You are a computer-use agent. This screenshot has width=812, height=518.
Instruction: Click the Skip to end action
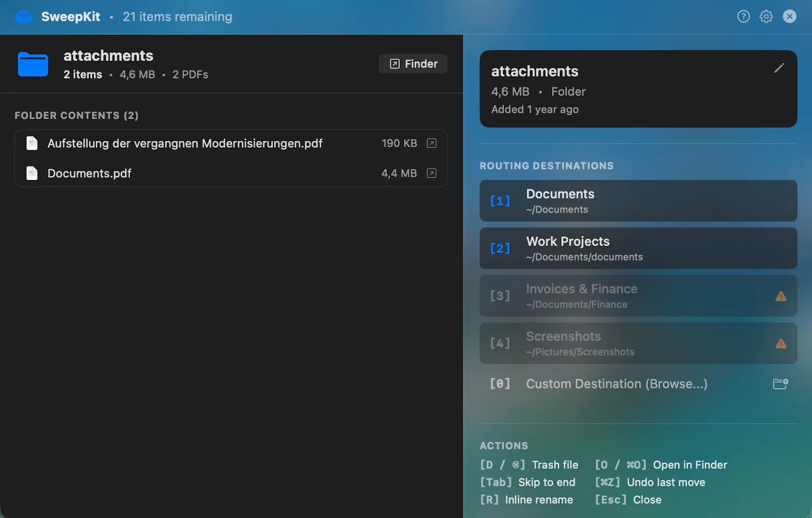coord(528,482)
